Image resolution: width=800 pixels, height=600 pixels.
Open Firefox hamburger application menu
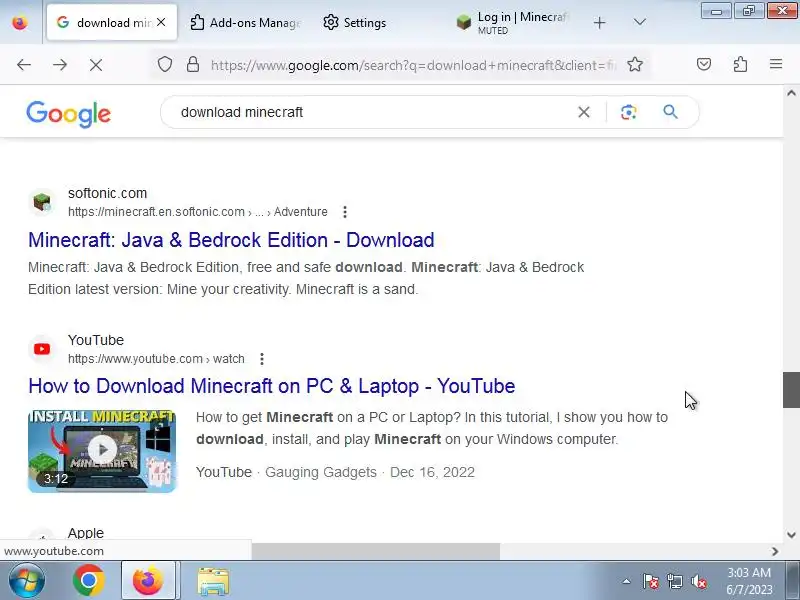776,64
